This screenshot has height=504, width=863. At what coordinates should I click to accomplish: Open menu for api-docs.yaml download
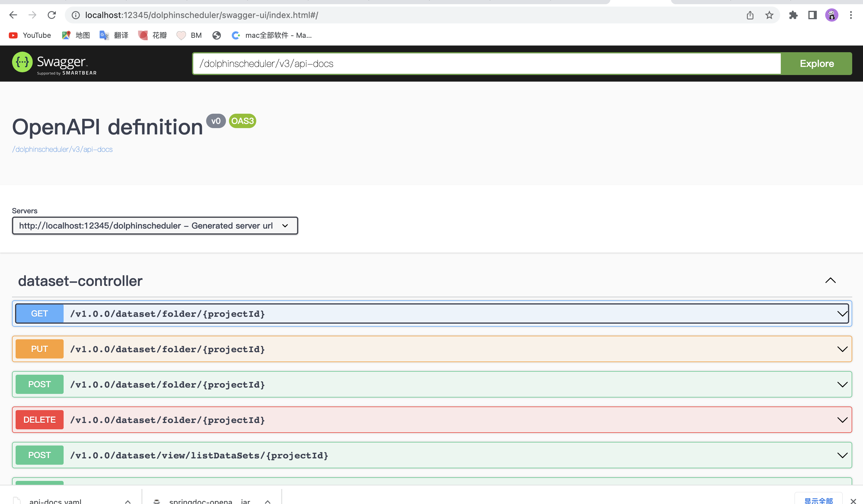pyautogui.click(x=128, y=501)
